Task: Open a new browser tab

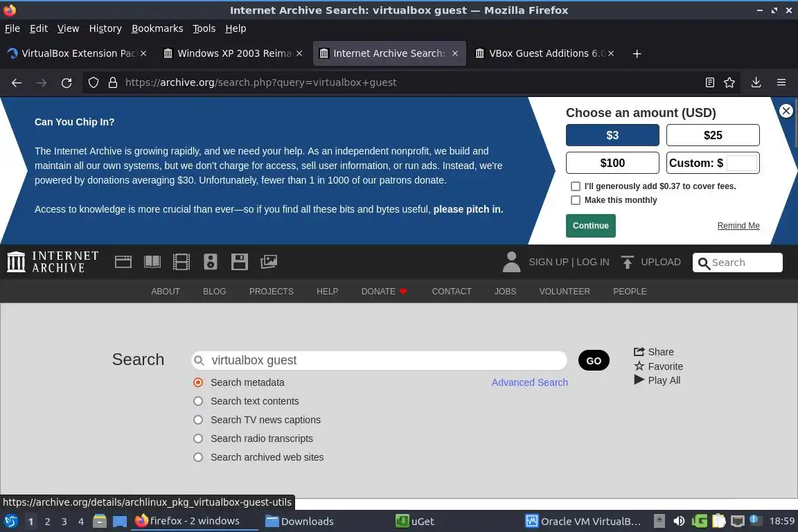Action: (x=637, y=53)
